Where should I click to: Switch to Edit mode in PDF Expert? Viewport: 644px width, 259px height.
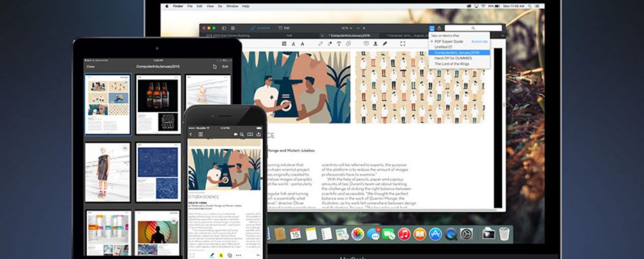284,28
